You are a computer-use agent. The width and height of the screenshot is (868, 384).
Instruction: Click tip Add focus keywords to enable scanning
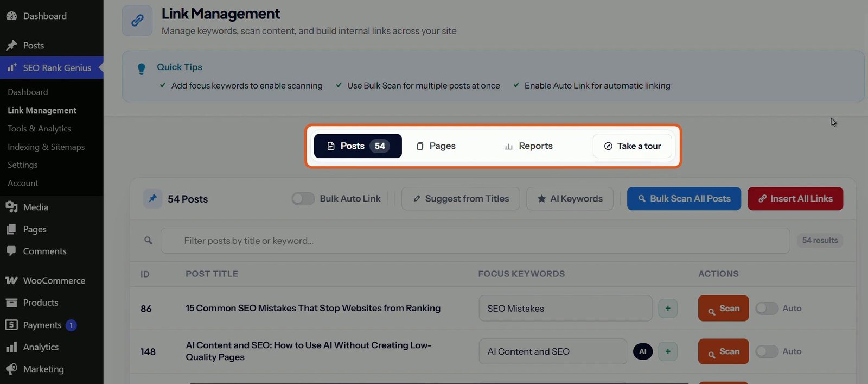tap(247, 85)
